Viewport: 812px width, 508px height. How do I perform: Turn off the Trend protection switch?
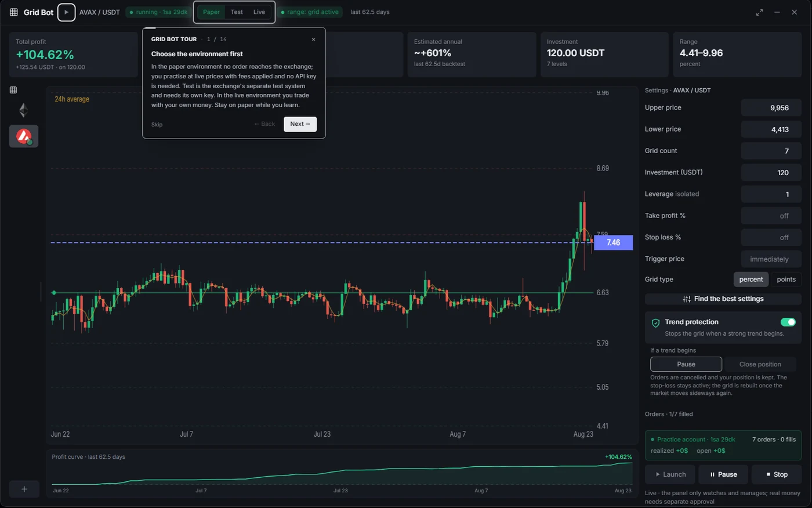coord(788,322)
